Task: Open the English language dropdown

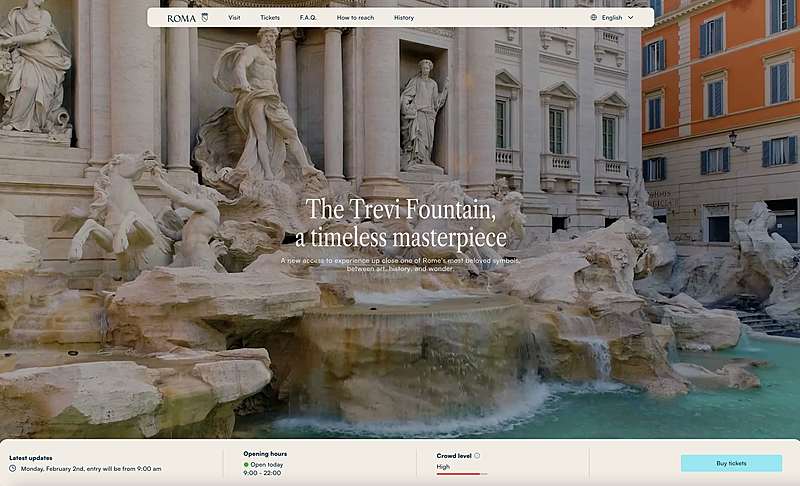Action: pyautogui.click(x=612, y=18)
